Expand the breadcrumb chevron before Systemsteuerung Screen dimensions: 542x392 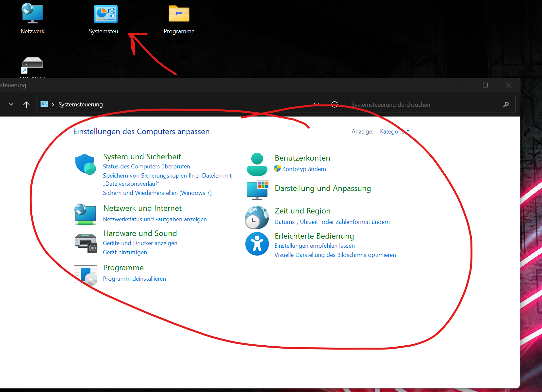point(53,104)
